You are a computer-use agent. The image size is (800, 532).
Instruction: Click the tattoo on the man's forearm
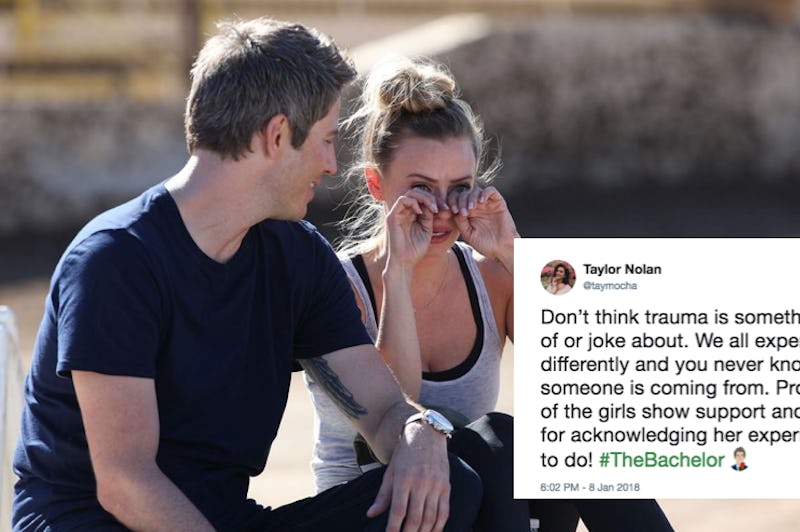334,386
